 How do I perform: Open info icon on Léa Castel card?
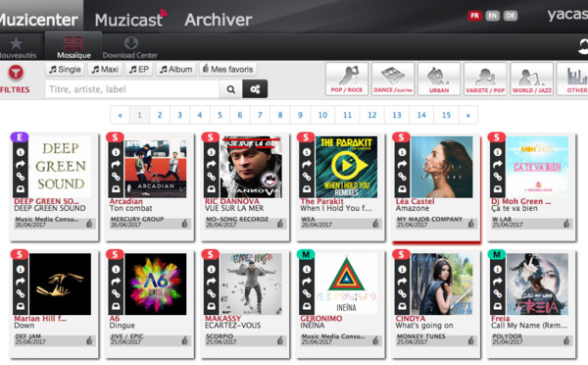[x=402, y=152]
